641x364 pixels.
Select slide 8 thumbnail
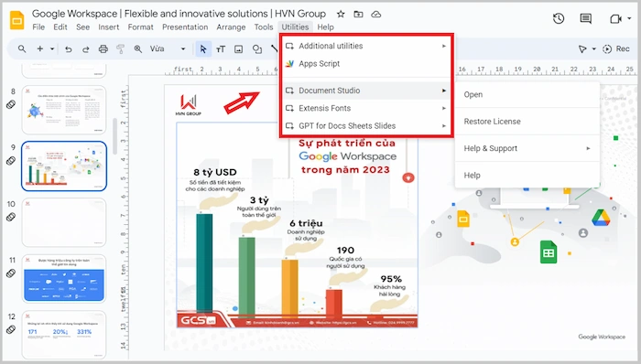click(64, 110)
